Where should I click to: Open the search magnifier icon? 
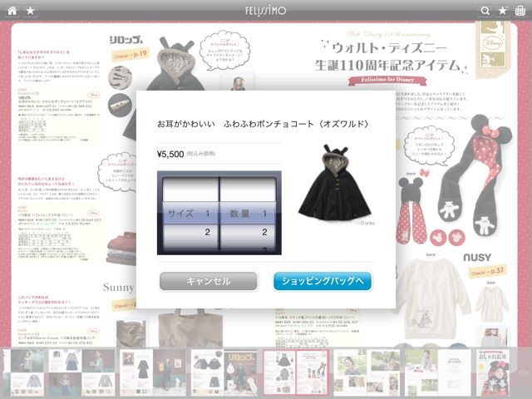coord(485,11)
